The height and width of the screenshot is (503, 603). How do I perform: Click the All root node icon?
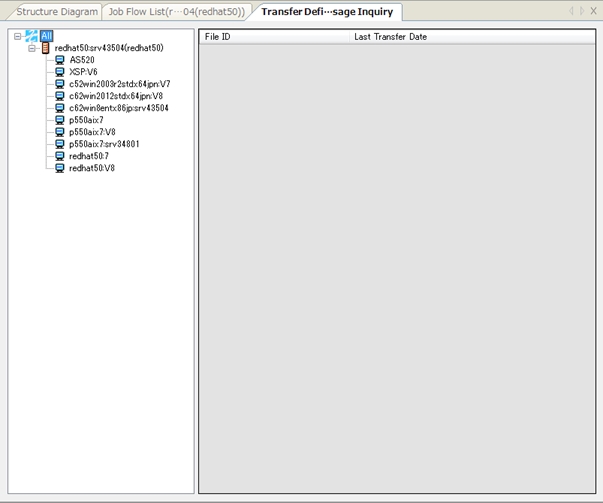(x=32, y=36)
